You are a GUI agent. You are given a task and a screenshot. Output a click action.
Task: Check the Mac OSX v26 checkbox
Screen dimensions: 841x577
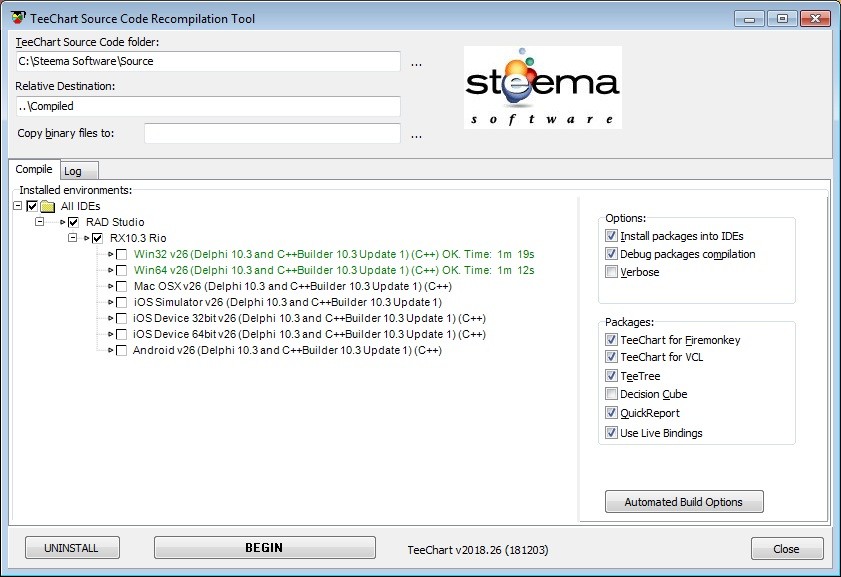(122, 287)
